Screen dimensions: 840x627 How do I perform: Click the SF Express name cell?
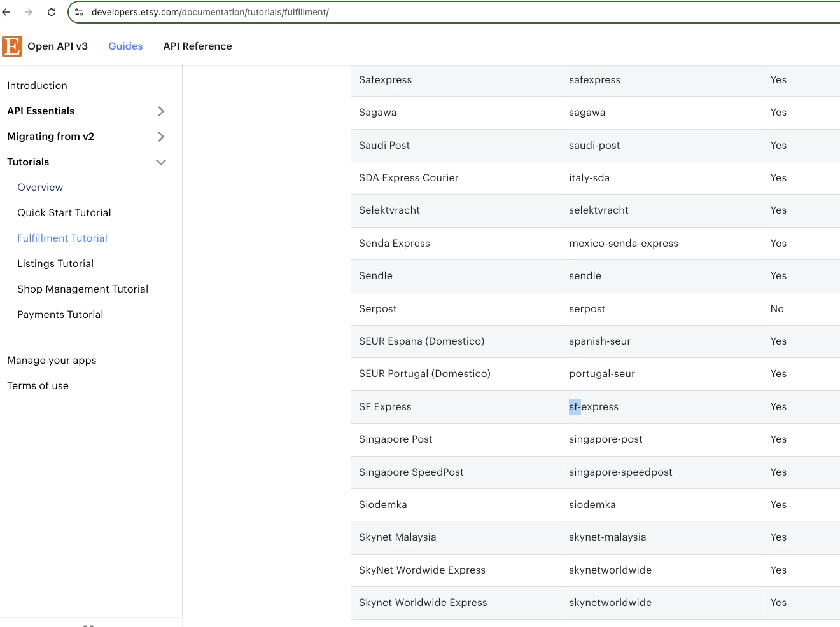(x=456, y=407)
